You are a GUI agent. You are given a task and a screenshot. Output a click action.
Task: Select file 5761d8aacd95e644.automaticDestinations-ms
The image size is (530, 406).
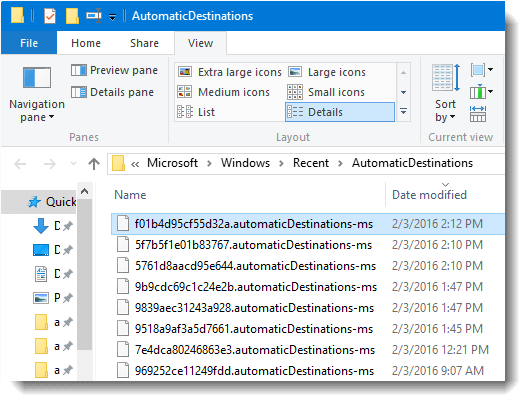(x=256, y=266)
